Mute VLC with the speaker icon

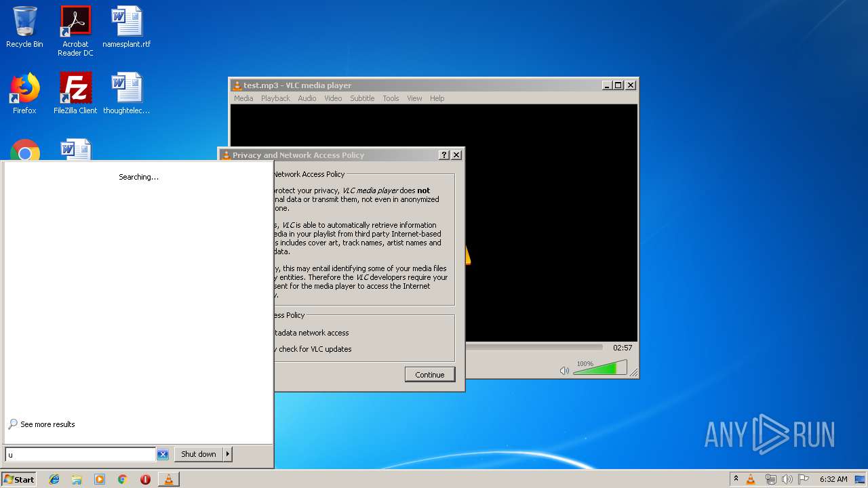(x=564, y=371)
